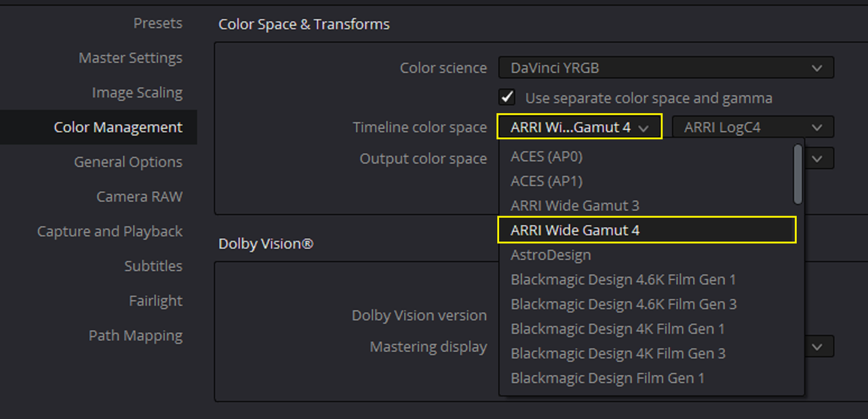Click the Color science label

pos(443,68)
